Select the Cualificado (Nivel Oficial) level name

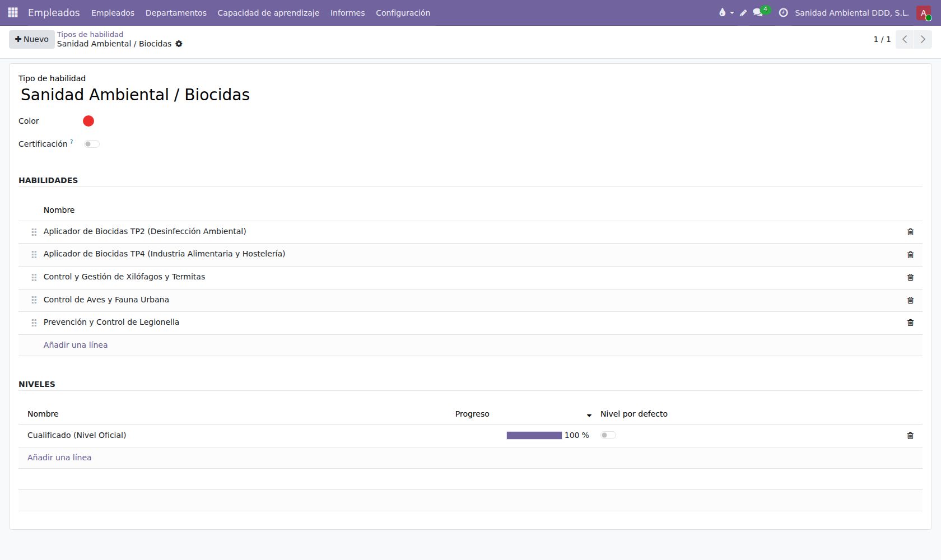click(77, 435)
